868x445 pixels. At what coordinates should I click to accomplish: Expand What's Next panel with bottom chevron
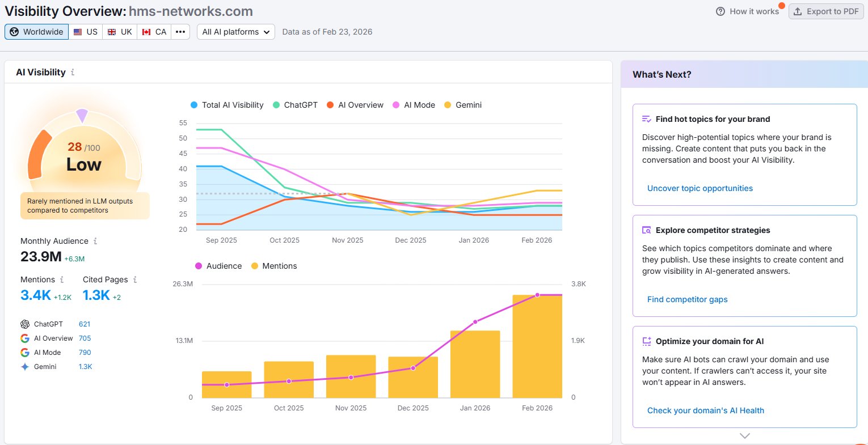click(745, 436)
